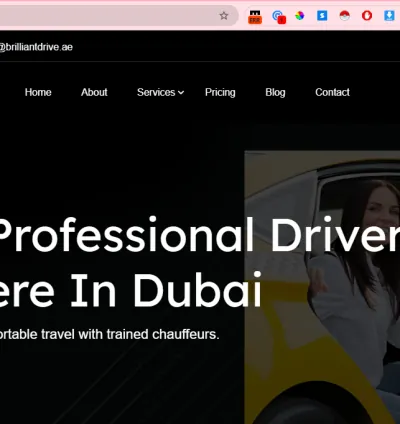Click the 'In Dubai' headline text
The height and width of the screenshot is (424, 400).
[x=166, y=289]
